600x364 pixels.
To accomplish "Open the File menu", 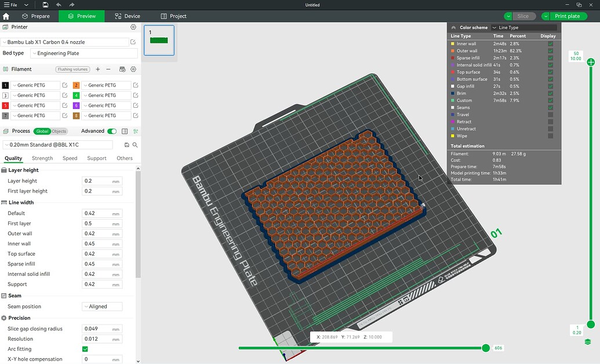I will click(10, 5).
